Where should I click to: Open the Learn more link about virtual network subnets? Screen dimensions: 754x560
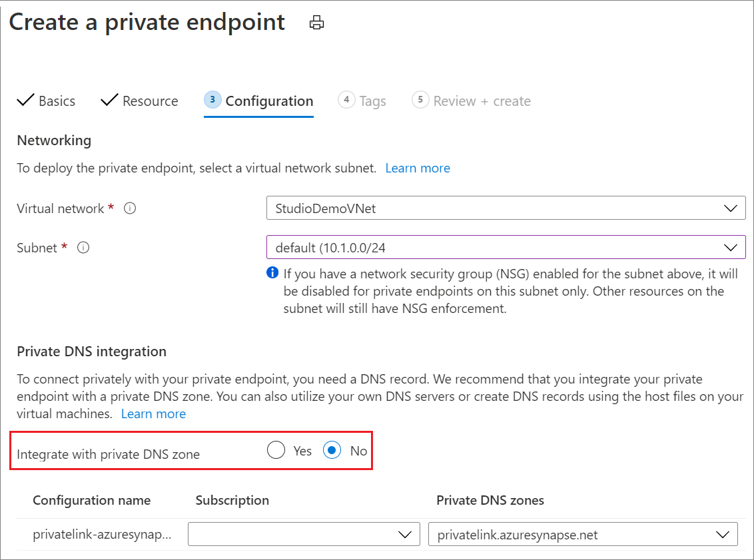[x=418, y=168]
